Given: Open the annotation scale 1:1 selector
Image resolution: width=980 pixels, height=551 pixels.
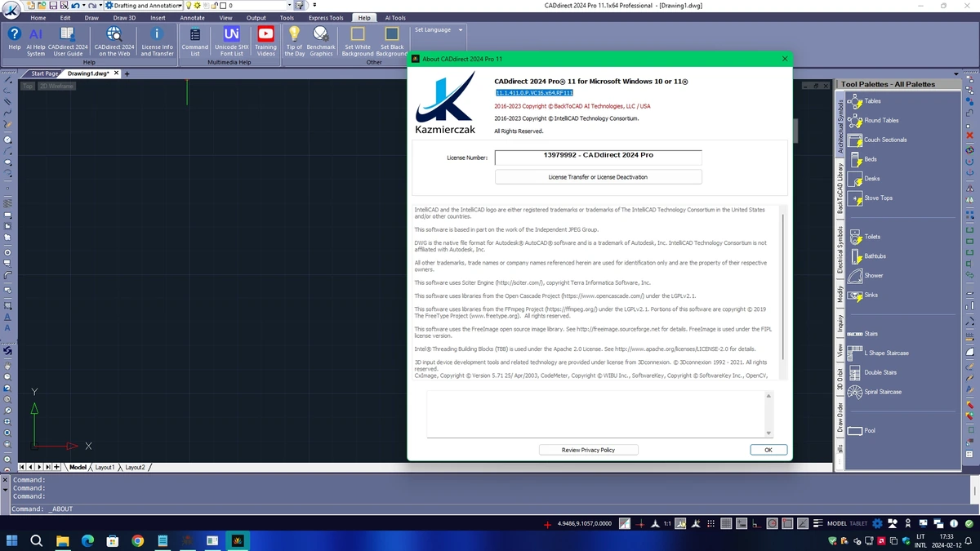Looking at the screenshot, I should pos(667,523).
